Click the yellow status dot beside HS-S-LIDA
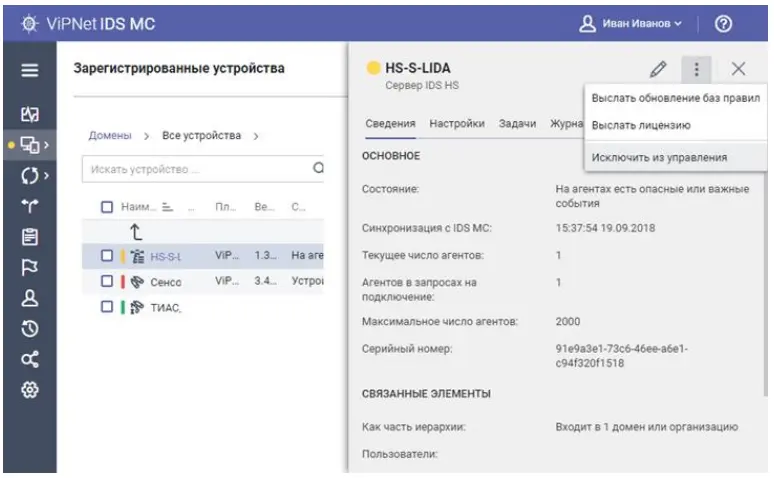The height and width of the screenshot is (478, 774). (373, 68)
